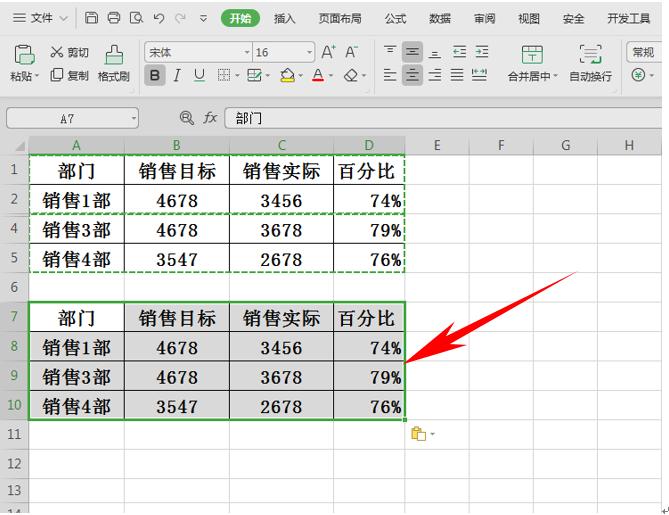
Task: Switch to the 开发工具 tab
Action: point(628,18)
